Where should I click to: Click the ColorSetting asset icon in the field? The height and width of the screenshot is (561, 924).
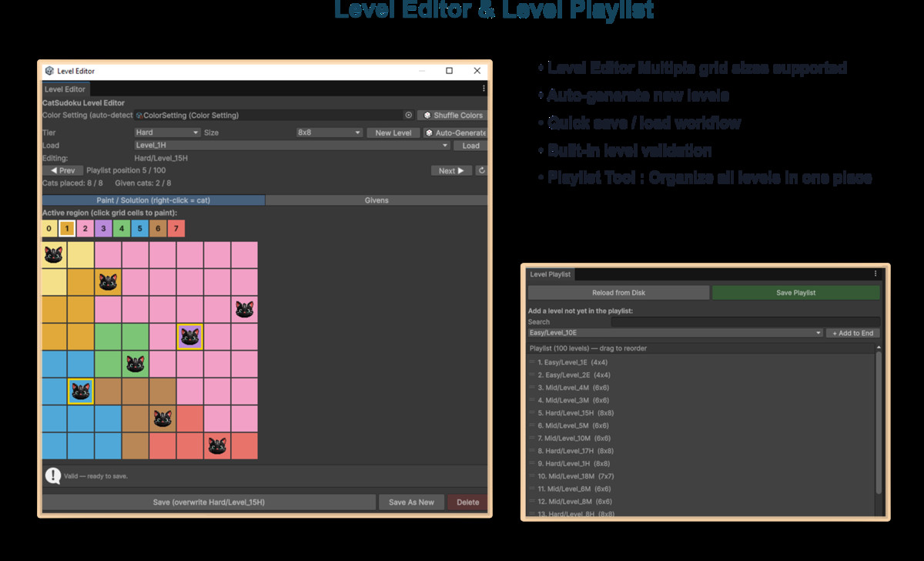[x=139, y=116]
